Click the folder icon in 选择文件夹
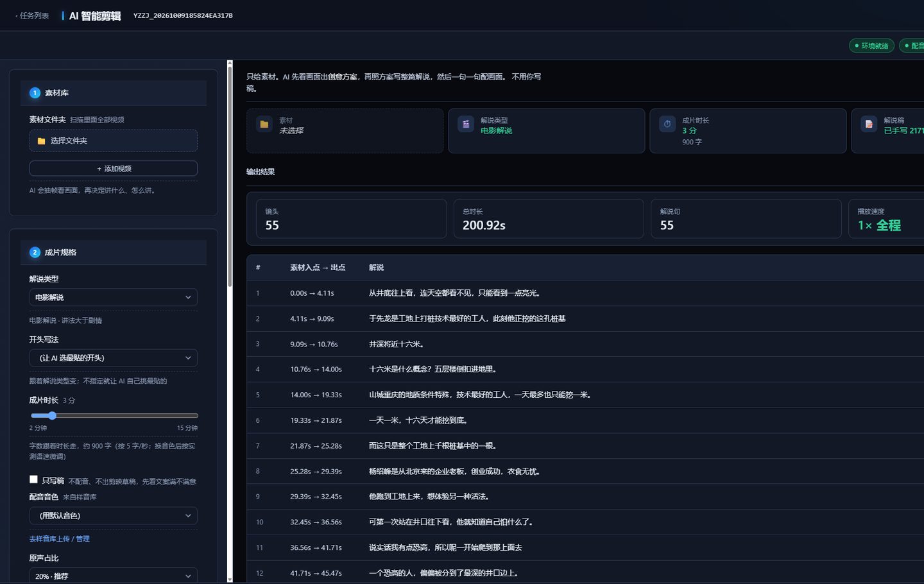 click(41, 141)
